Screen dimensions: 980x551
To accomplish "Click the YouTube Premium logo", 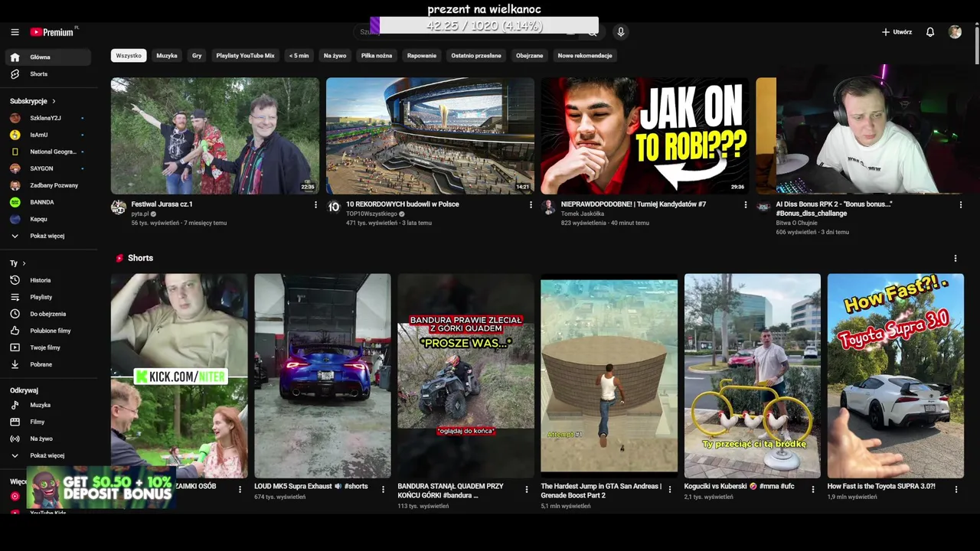I will pos(54,32).
